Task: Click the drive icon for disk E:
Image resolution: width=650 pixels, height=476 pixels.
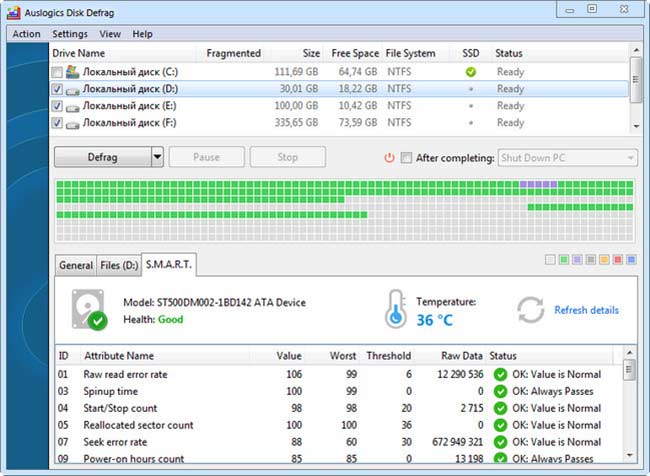Action: tap(73, 107)
